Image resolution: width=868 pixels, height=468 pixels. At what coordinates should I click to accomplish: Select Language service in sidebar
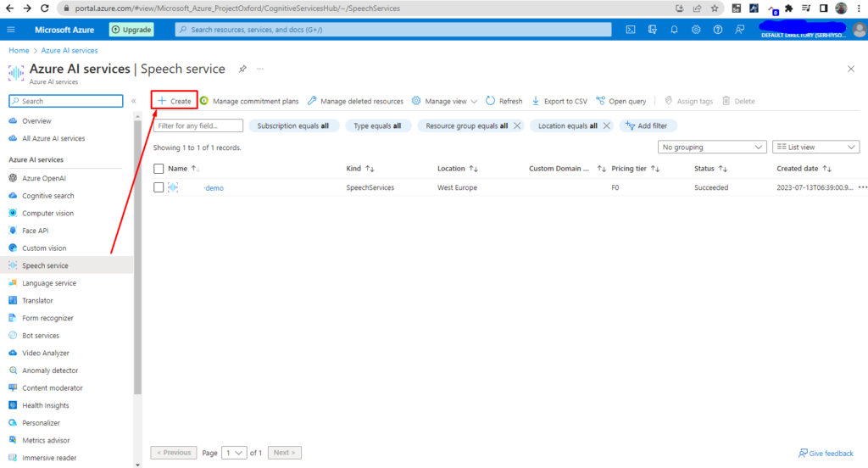48,283
